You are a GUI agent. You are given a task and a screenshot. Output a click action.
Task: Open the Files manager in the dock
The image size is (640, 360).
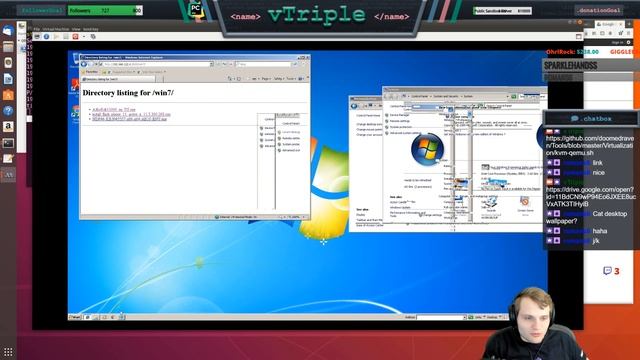[x=8, y=47]
